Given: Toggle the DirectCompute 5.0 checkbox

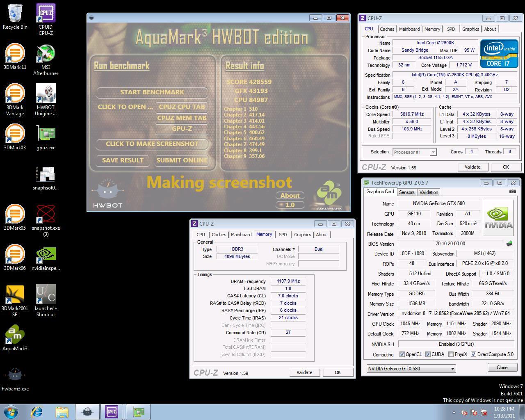Looking at the screenshot, I should click(x=473, y=354).
